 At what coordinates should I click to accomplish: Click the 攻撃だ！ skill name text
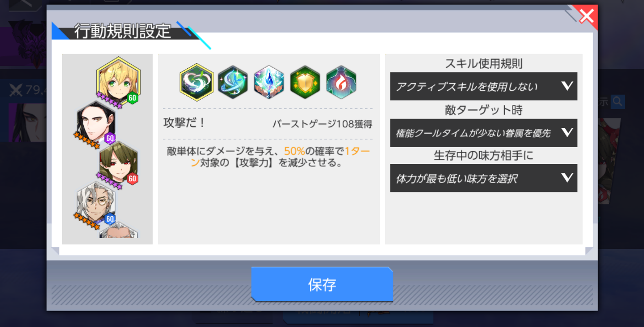pyautogui.click(x=184, y=123)
